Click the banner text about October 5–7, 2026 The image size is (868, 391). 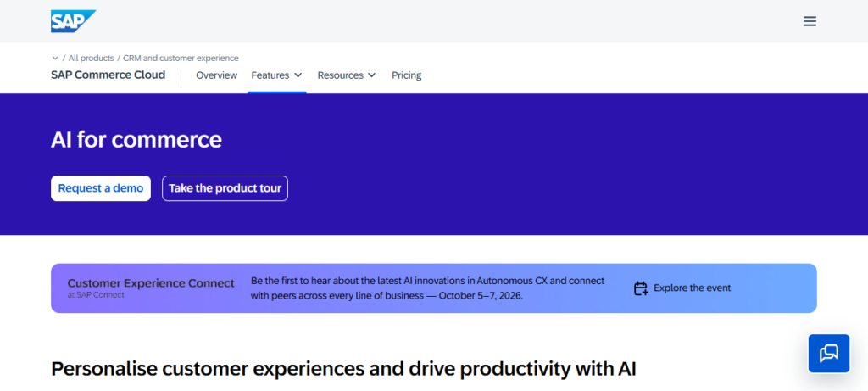[427, 288]
